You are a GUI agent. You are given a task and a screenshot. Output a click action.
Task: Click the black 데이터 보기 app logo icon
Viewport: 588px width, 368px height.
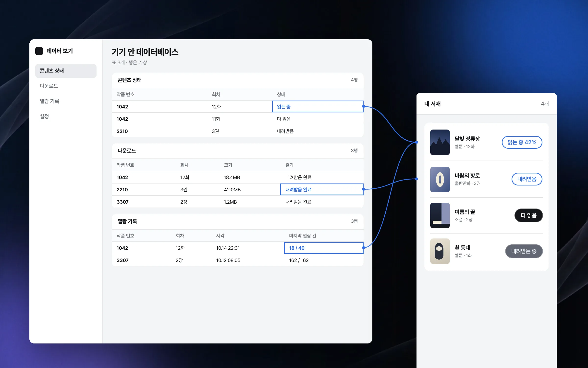[x=39, y=51]
